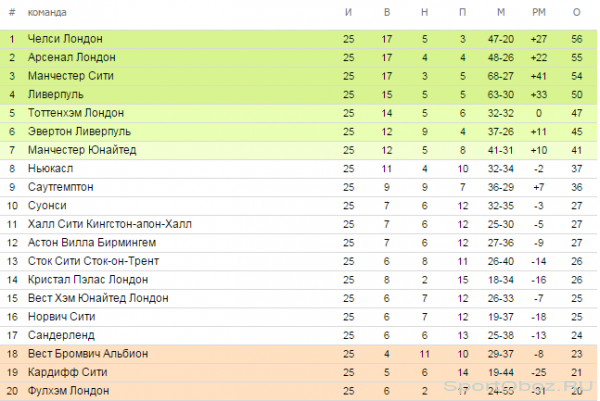Click Манчестер Юнайтед team name

pos(82,150)
